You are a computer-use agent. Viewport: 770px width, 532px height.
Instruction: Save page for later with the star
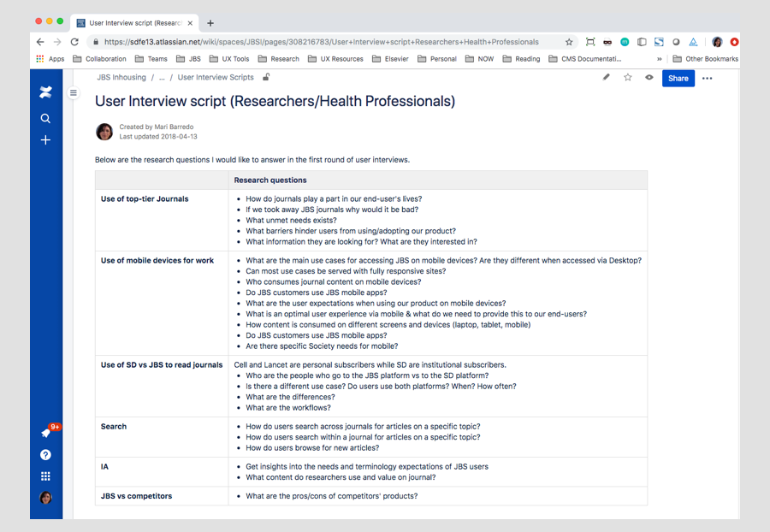[627, 78]
